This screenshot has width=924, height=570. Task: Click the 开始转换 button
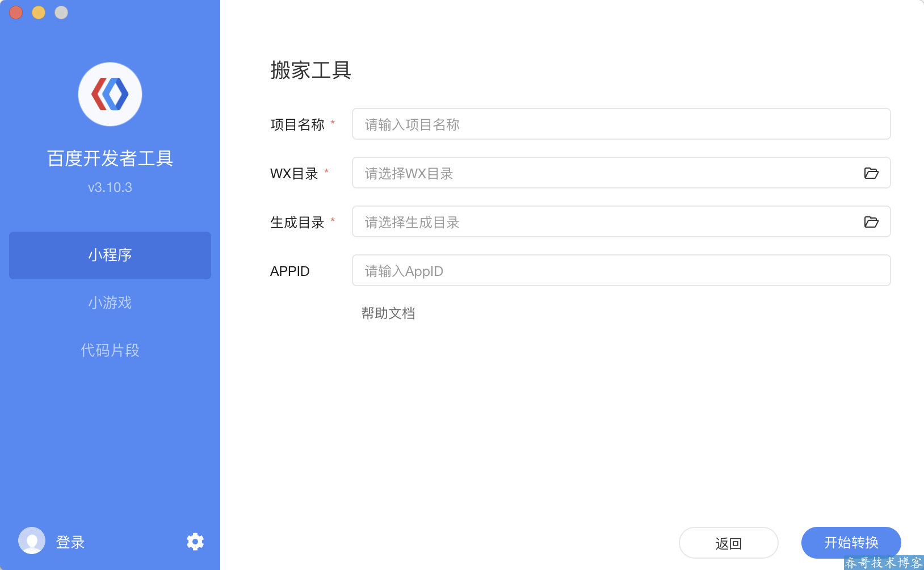tap(851, 543)
